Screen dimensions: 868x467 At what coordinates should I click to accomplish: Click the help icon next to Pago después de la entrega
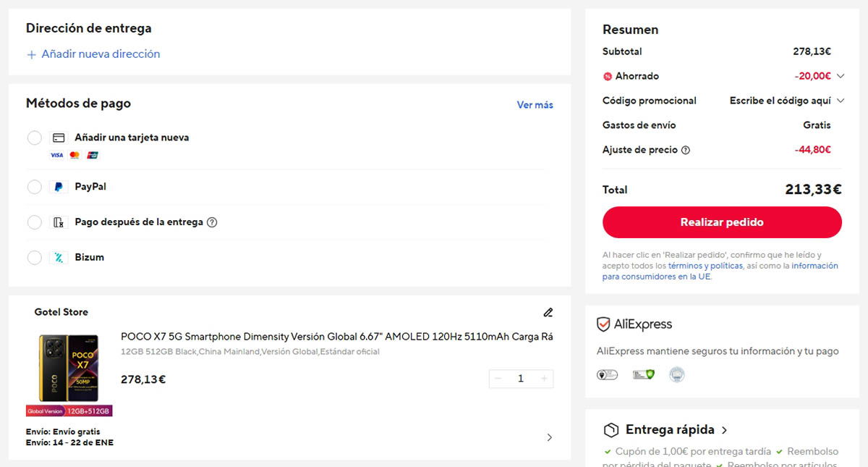click(x=212, y=222)
